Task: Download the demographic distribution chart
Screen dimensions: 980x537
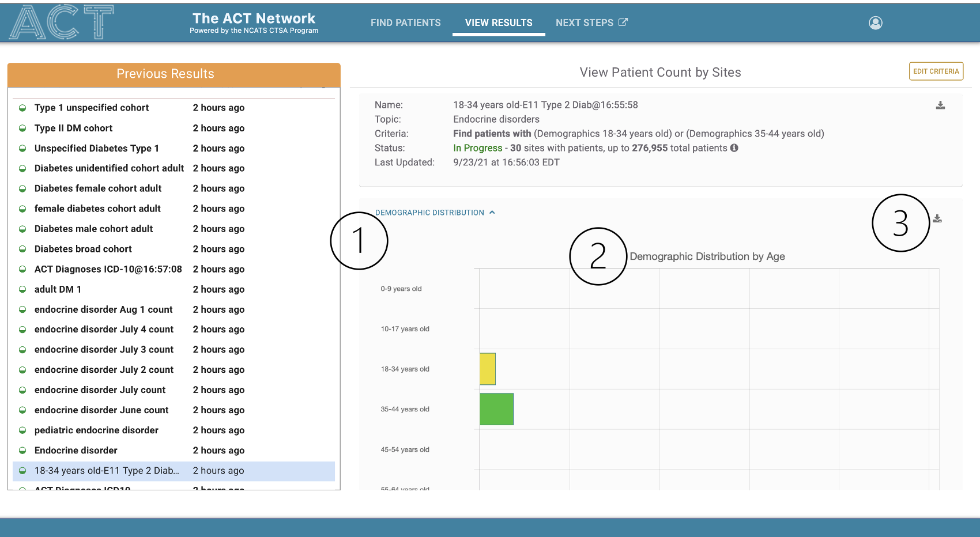Action: tap(937, 219)
